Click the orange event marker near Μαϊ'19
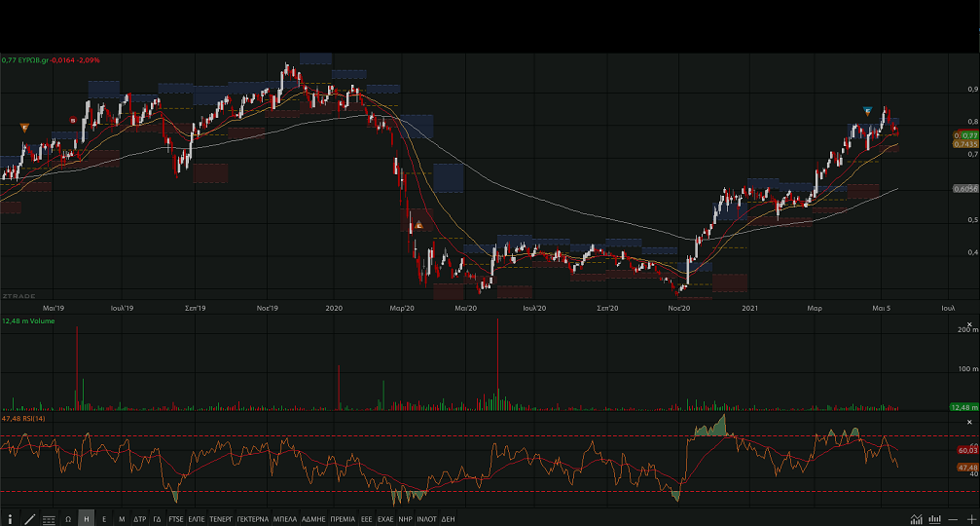This screenshot has width=980, height=526. (x=24, y=128)
